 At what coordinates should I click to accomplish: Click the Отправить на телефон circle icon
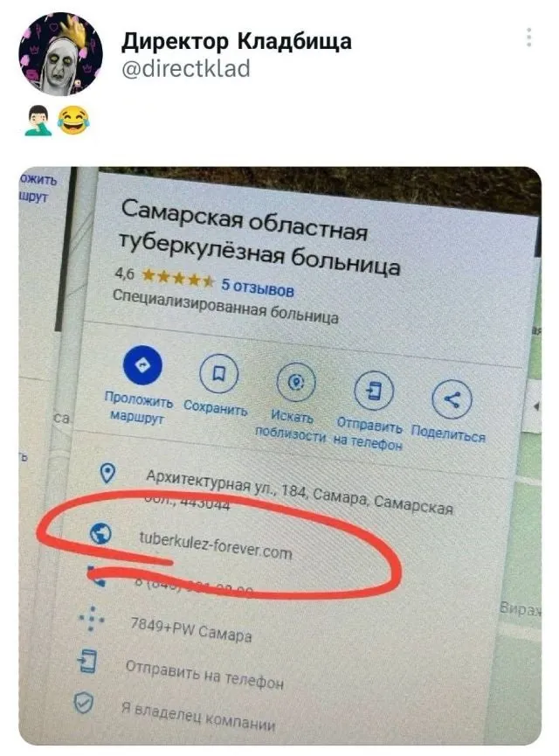pos(374,391)
